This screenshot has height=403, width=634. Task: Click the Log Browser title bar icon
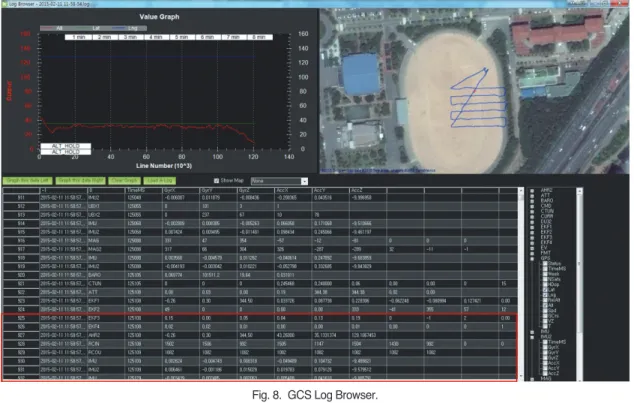click(x=5, y=4)
